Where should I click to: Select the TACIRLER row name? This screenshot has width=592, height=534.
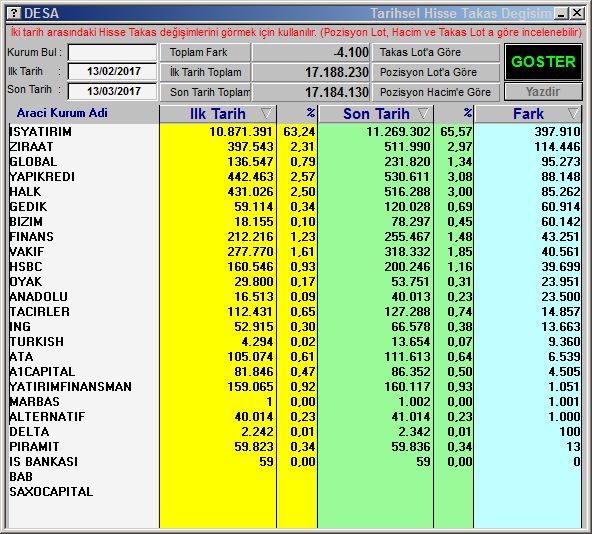pos(40,312)
